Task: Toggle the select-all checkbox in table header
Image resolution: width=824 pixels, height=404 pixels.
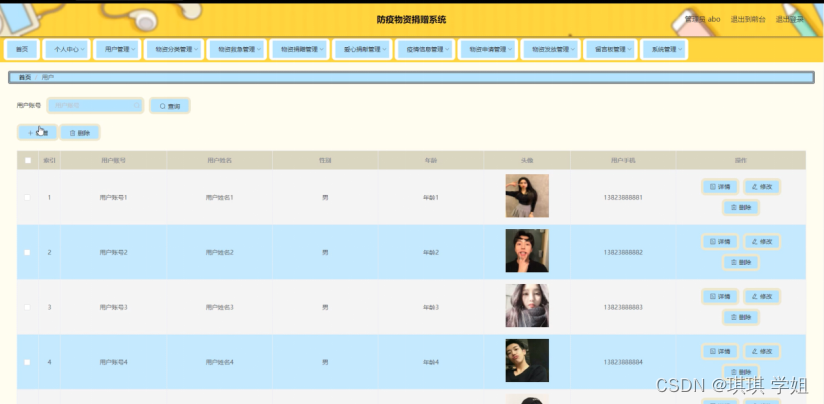Action: pyautogui.click(x=28, y=160)
